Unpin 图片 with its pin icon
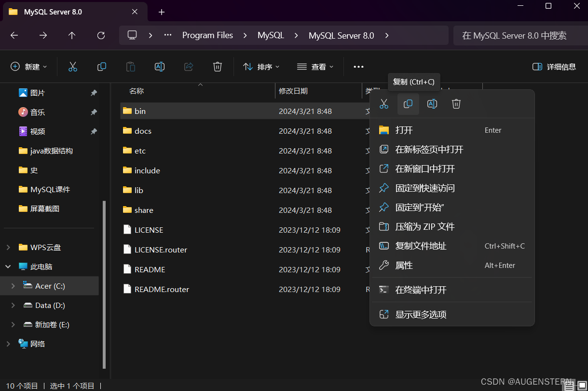588x391 pixels. point(94,93)
